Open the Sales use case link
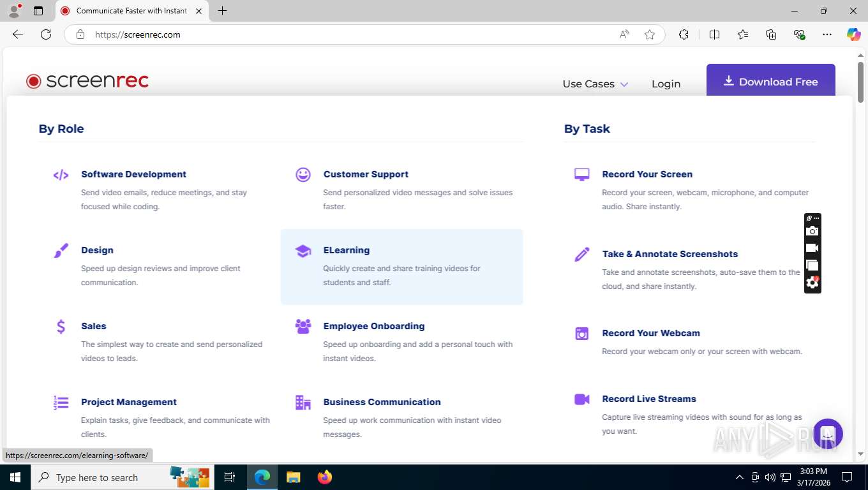This screenshot has width=868, height=490. [x=94, y=326]
